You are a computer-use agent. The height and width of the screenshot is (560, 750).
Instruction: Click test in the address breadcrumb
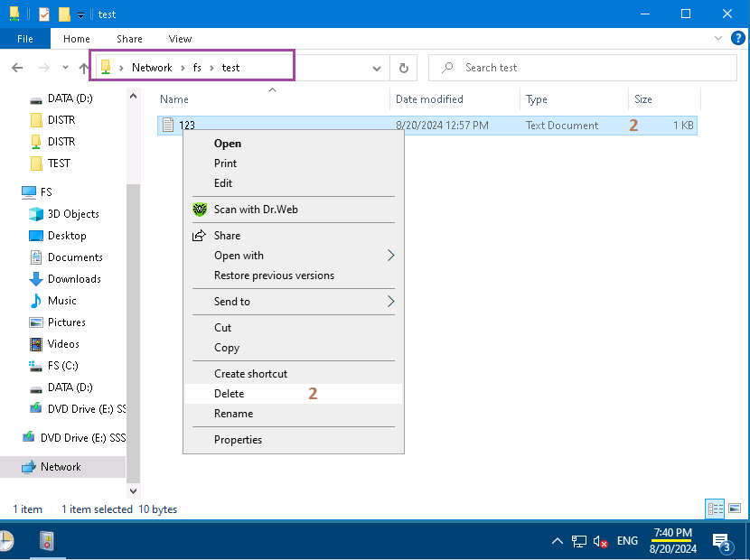pos(230,68)
